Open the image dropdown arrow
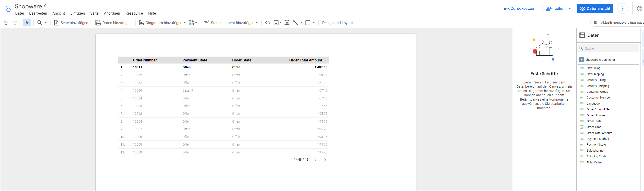Image resolution: width=644 pixels, height=191 pixels. point(281,23)
